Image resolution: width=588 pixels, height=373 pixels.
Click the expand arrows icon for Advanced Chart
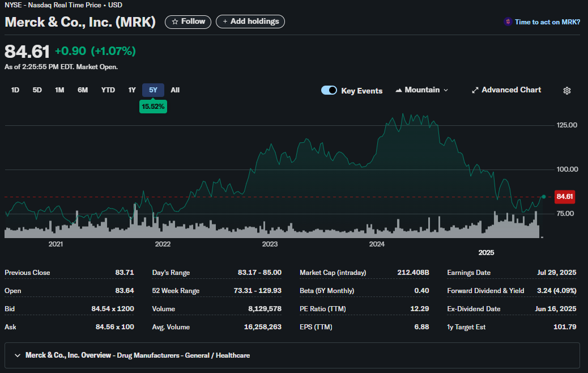pos(475,90)
